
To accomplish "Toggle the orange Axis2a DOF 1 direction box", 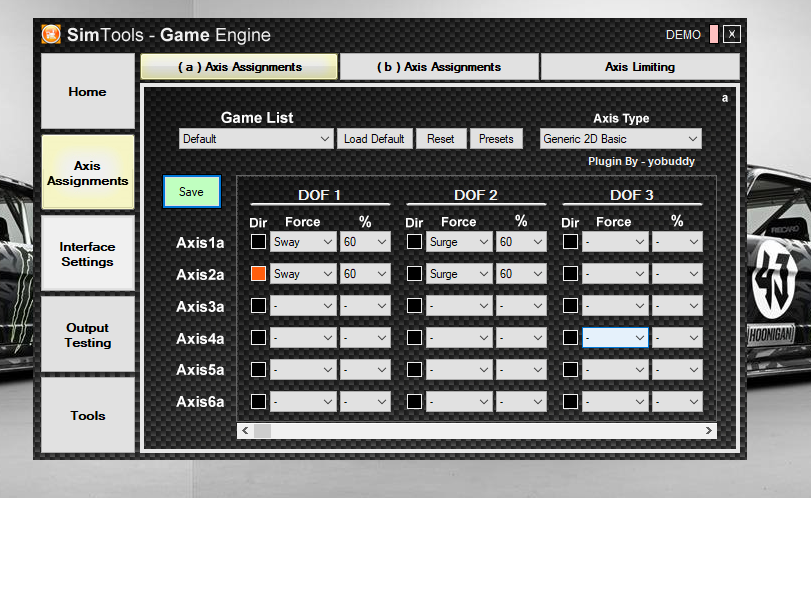I will pos(258,274).
